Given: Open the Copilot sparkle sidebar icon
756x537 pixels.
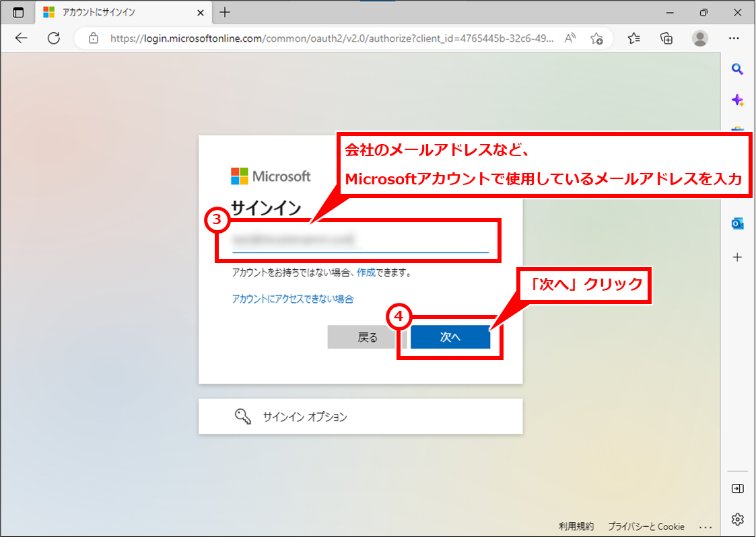Looking at the screenshot, I should click(737, 100).
